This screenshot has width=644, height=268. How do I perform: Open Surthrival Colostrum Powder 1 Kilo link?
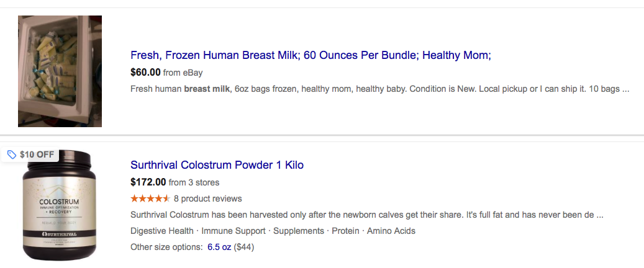point(217,165)
